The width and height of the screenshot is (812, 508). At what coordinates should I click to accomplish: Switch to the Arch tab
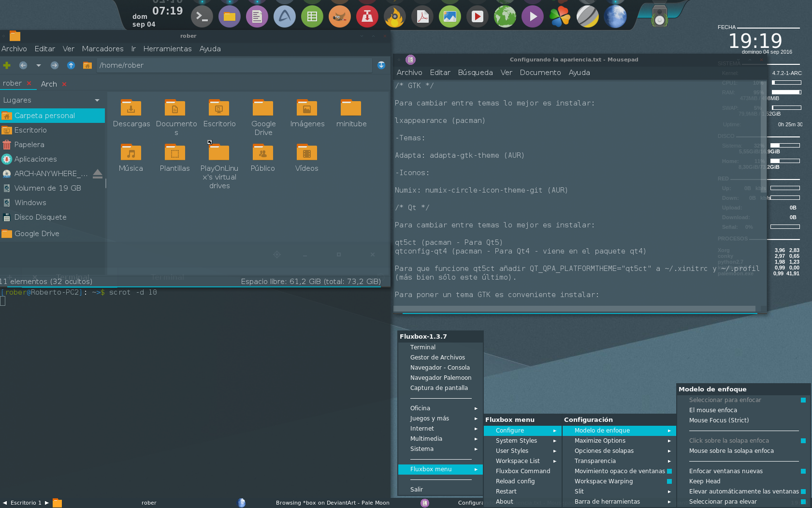49,84
